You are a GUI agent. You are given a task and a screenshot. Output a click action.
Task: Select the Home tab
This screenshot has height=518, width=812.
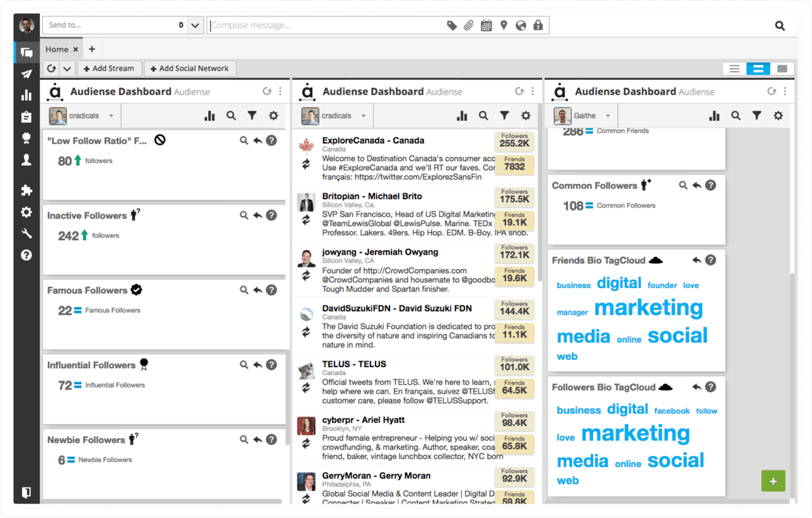pos(56,49)
